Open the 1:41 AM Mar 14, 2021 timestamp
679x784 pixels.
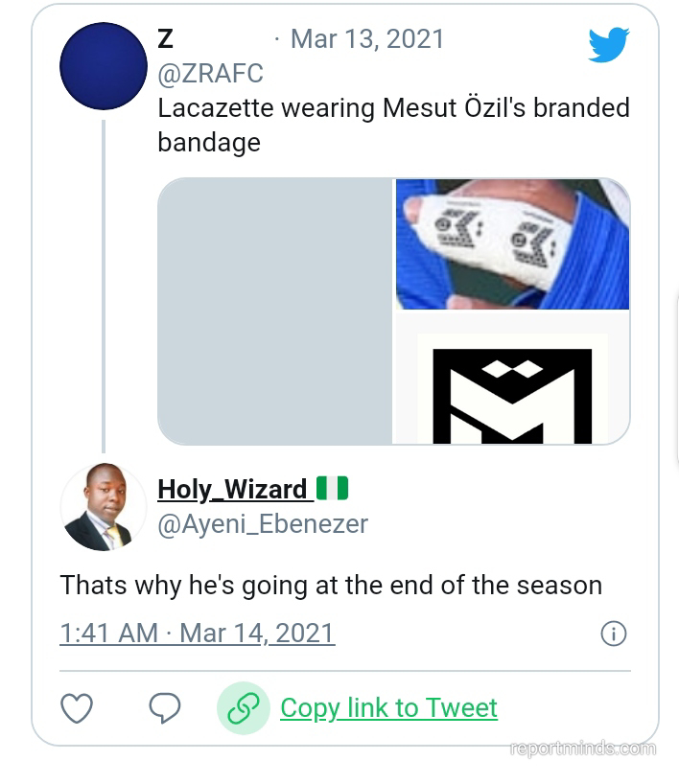pyautogui.click(x=197, y=634)
